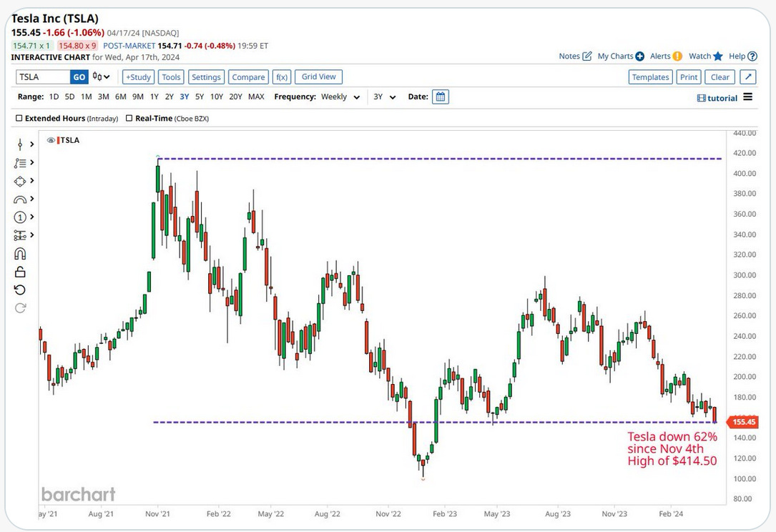Enable the Extended Hours checkbox
The width and height of the screenshot is (776, 532).
coord(19,118)
